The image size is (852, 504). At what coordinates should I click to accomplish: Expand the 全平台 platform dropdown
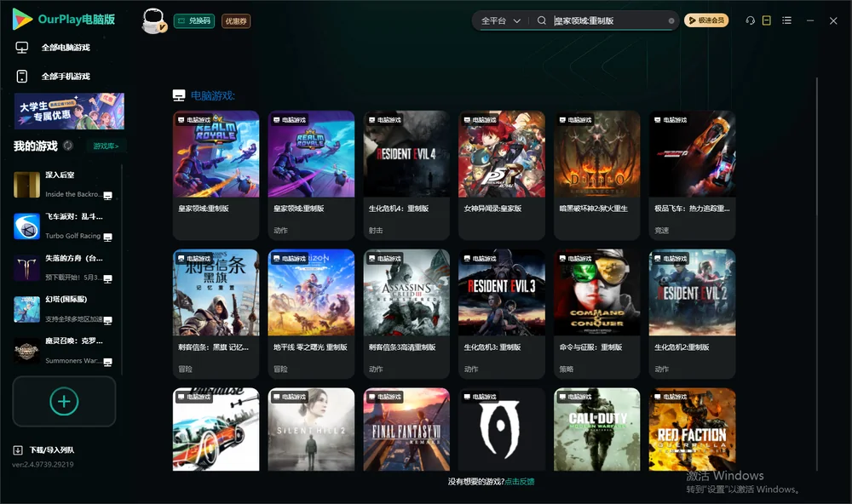[500, 20]
